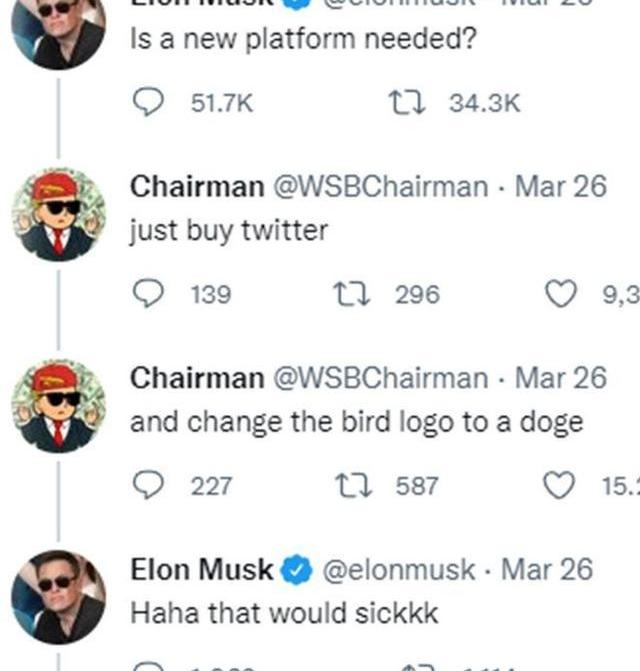
Task: Click avatar next to "Haha that would sickkk"
Action: tap(58, 596)
